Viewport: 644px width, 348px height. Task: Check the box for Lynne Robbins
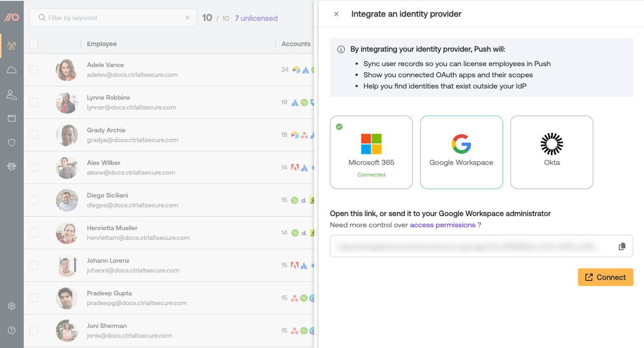pyautogui.click(x=34, y=102)
